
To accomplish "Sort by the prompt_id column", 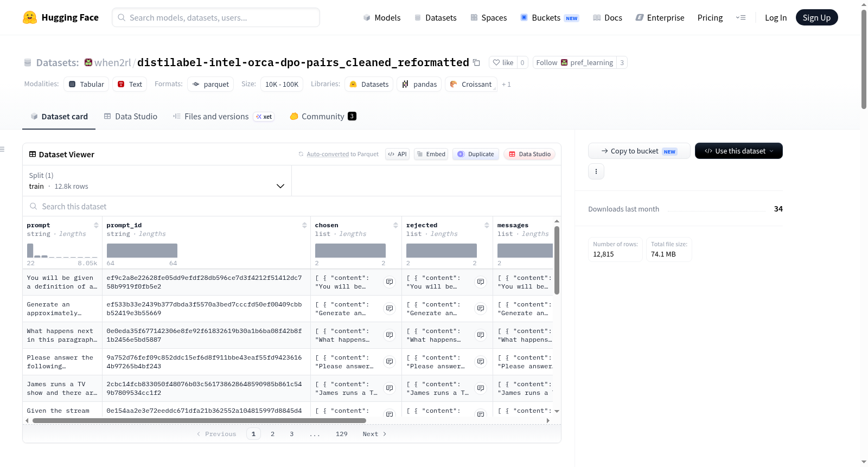I will click(304, 226).
